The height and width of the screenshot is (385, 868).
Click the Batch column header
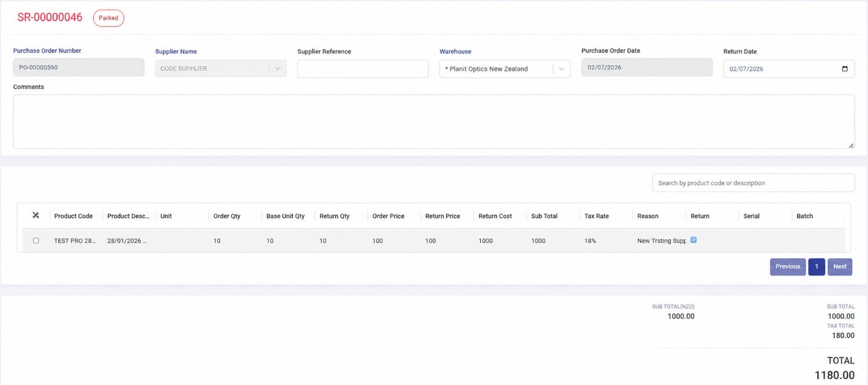(x=805, y=216)
